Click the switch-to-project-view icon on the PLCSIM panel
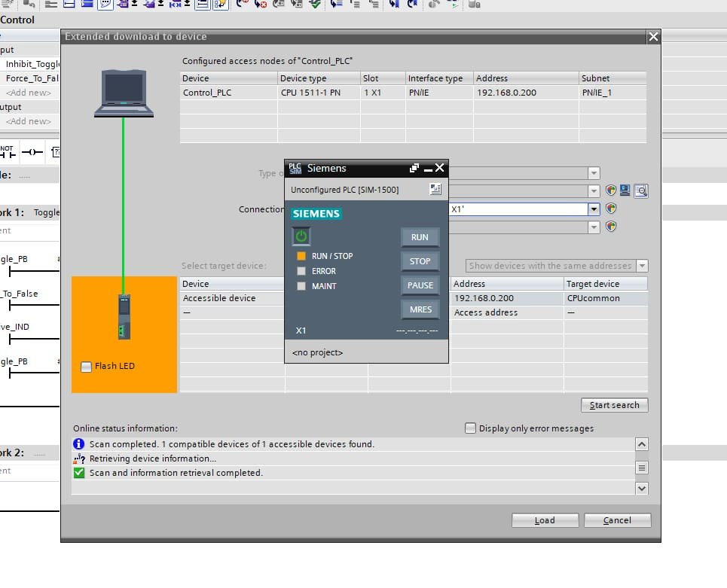This screenshot has height=588, width=727. (x=435, y=190)
